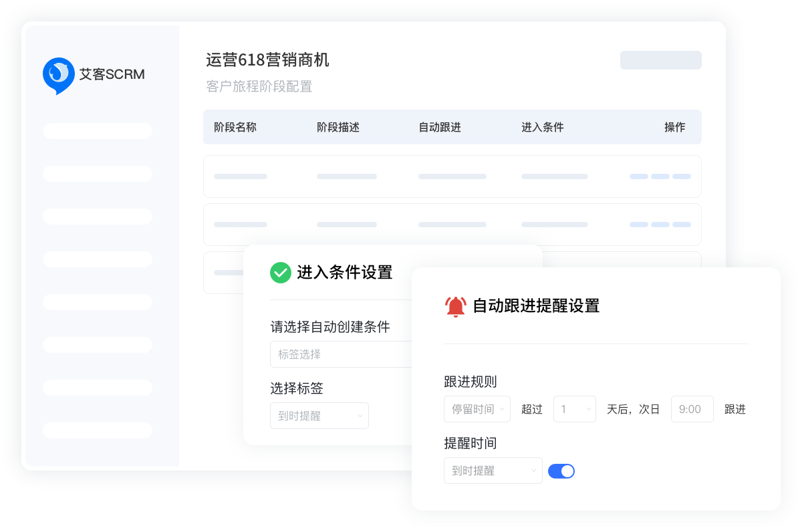Screen dimensions: 802x532
Task: Click the 自动跟进 column header
Action: 439,127
